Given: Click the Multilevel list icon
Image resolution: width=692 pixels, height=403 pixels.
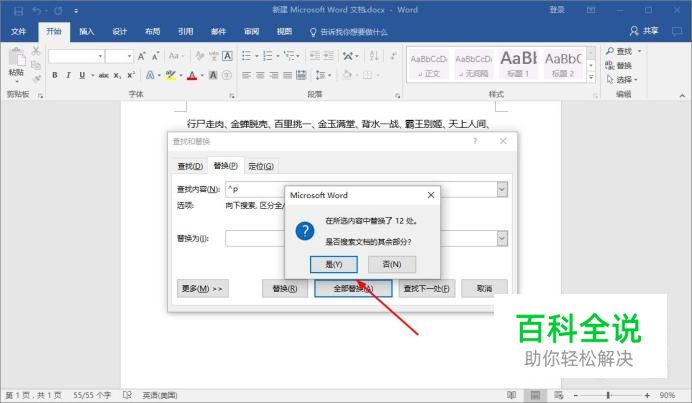Looking at the screenshot, I should tap(289, 56).
